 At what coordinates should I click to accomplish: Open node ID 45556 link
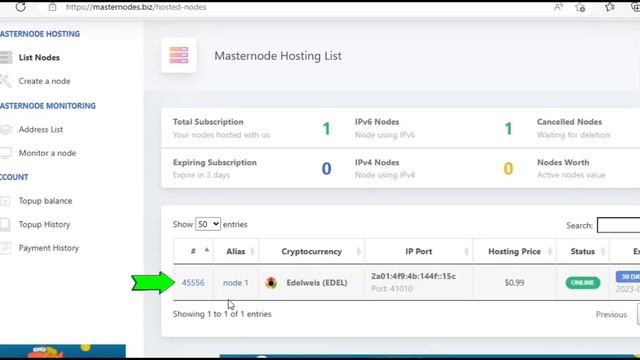(x=193, y=282)
